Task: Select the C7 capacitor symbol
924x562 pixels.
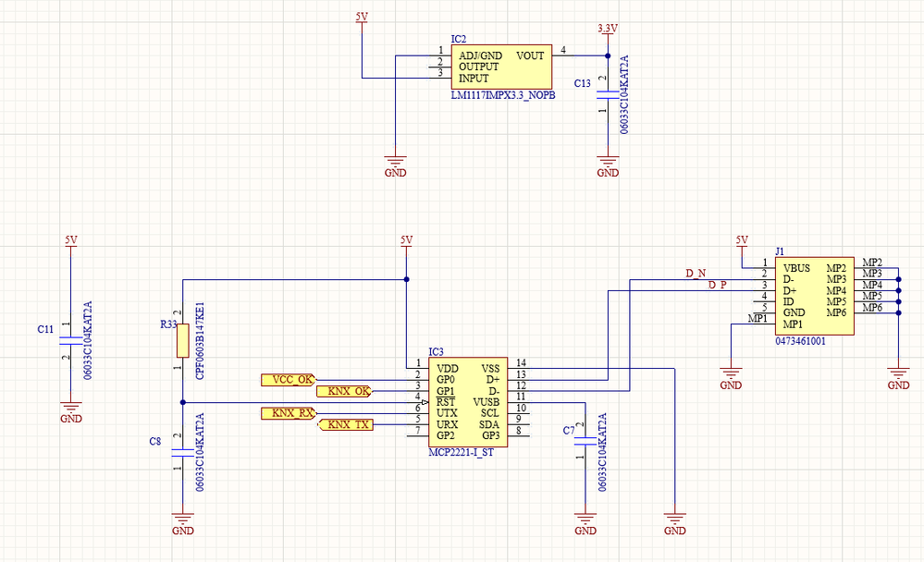Action: pos(585,441)
